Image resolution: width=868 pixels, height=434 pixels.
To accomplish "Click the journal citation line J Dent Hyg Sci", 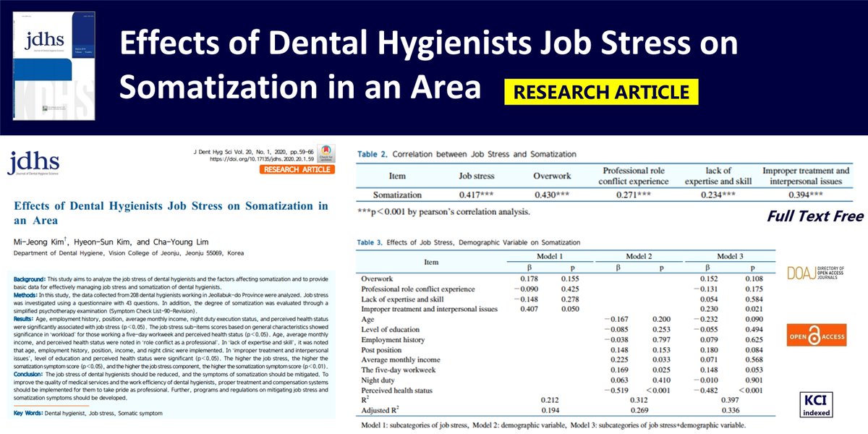I will point(255,150).
